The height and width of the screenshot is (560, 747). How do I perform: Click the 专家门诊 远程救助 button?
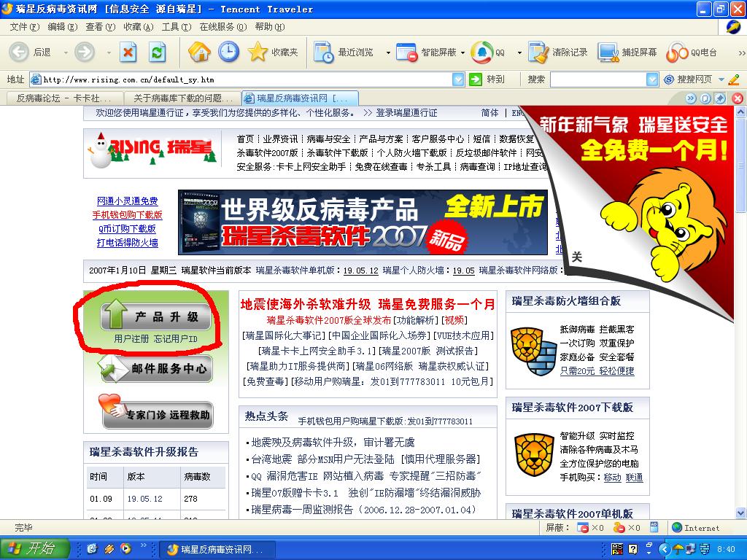tap(156, 413)
